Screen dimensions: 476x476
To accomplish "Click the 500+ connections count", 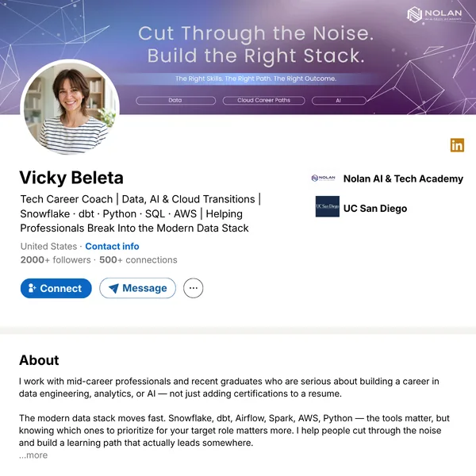I will click(x=138, y=260).
